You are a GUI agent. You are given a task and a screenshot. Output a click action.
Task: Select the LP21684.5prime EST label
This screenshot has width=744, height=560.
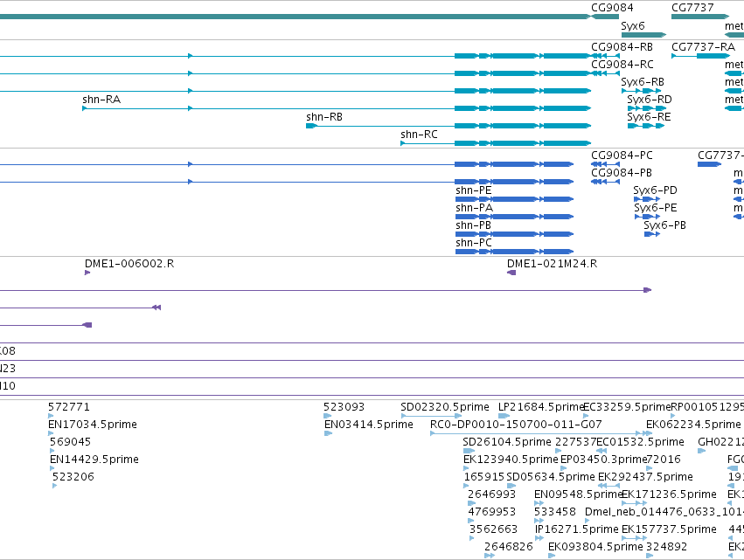point(541,407)
